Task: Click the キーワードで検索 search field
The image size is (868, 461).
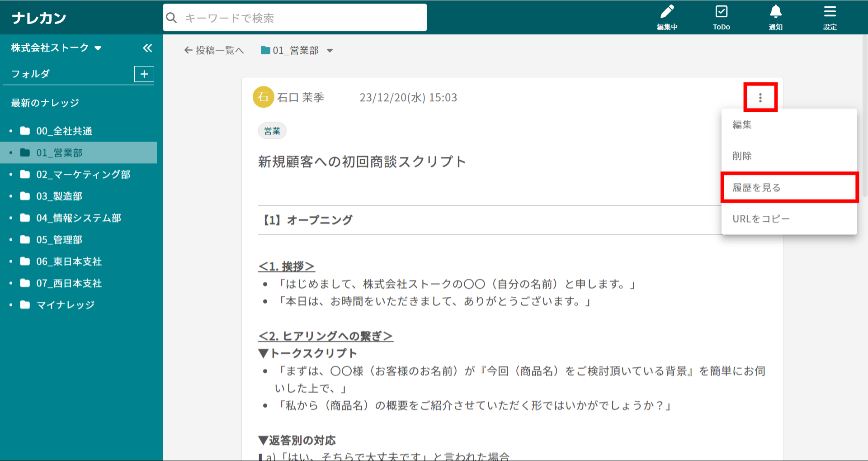Action: pyautogui.click(x=303, y=18)
